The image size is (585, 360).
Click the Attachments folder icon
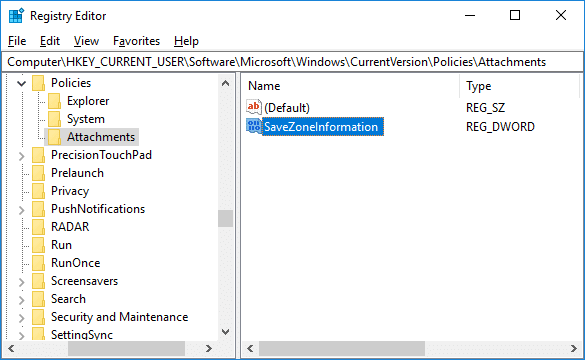(x=54, y=137)
